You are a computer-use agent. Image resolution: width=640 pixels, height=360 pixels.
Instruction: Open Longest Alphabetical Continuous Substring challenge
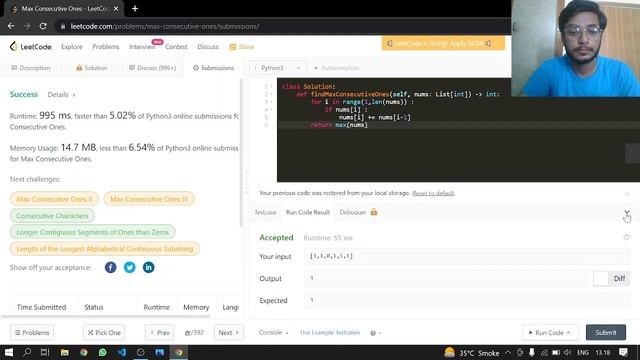tap(105, 249)
